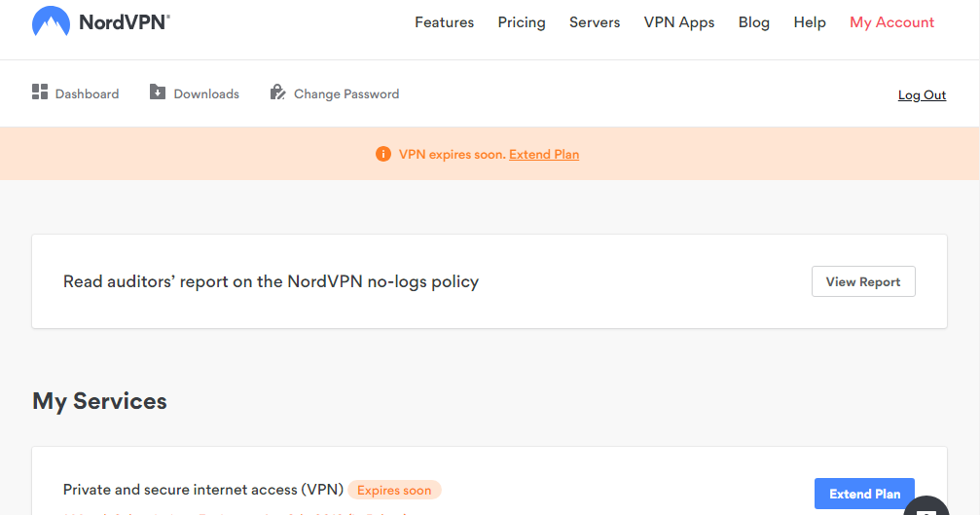Open the Servers menu item
980x515 pixels.
(x=595, y=22)
